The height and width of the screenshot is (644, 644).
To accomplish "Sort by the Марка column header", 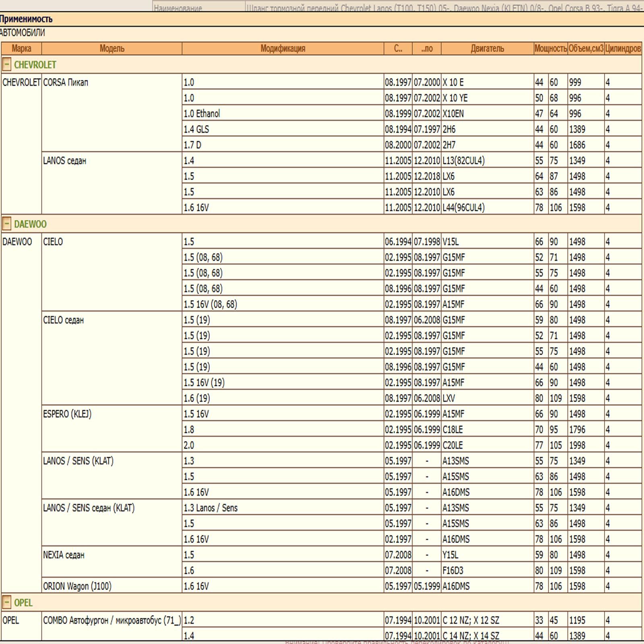I will click(x=21, y=49).
